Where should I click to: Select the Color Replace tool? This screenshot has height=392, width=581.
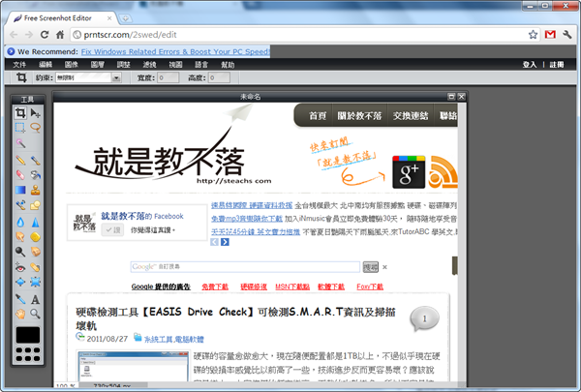coord(20,205)
